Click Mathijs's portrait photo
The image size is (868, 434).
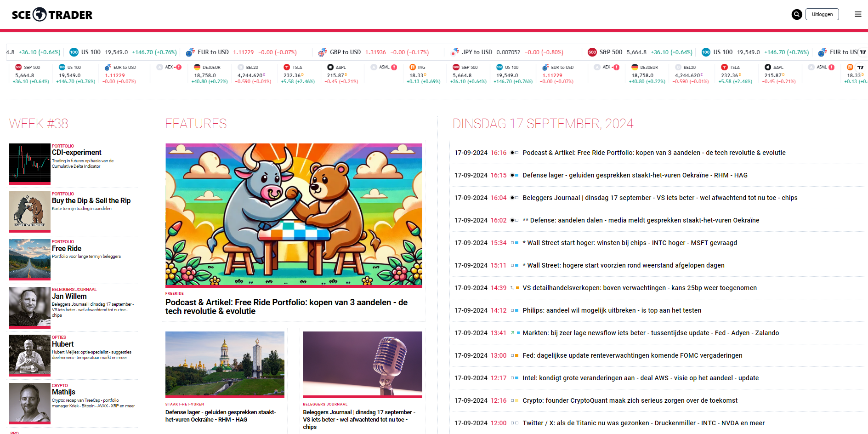[x=29, y=403]
